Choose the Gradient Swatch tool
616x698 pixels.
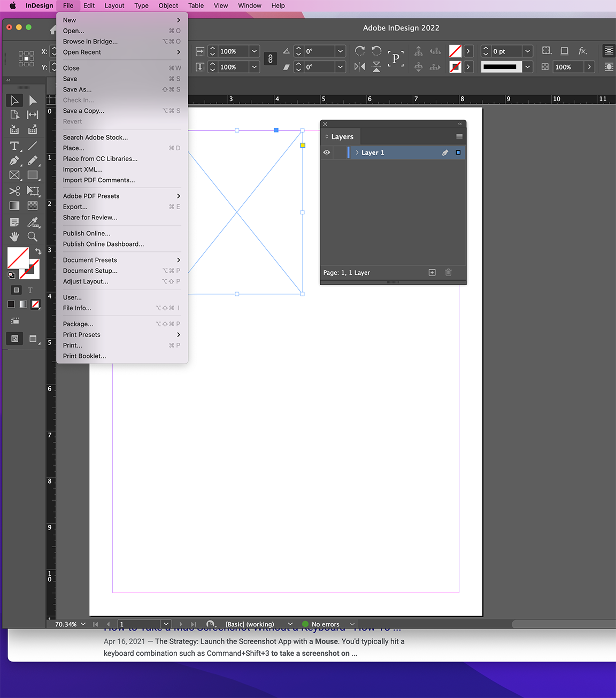pos(14,205)
